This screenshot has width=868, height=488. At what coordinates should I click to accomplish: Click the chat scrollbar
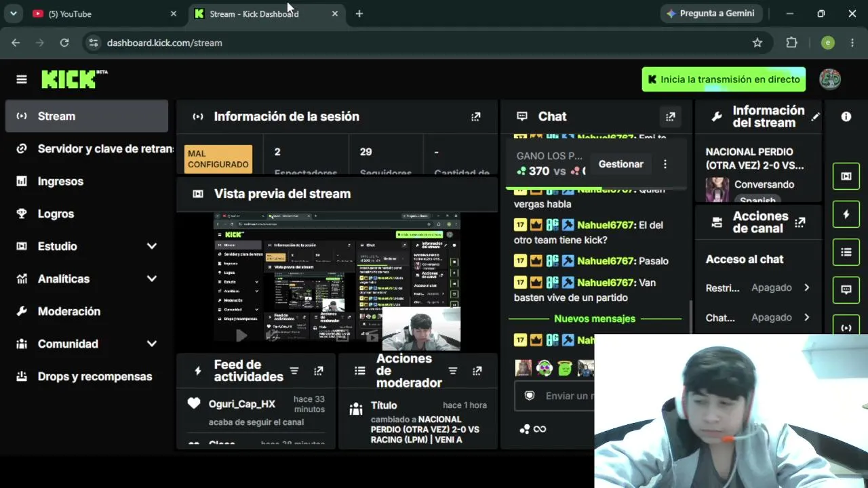coord(690,317)
